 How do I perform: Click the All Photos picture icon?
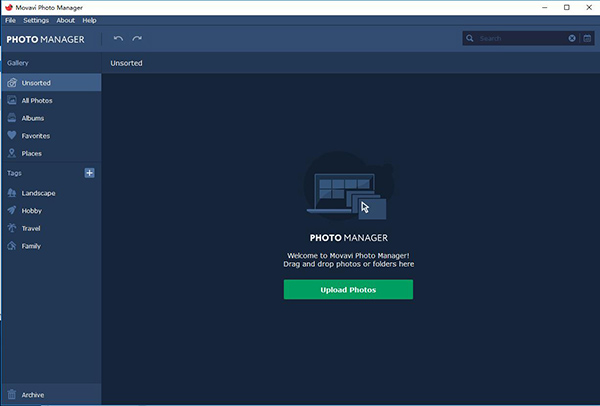[x=12, y=100]
